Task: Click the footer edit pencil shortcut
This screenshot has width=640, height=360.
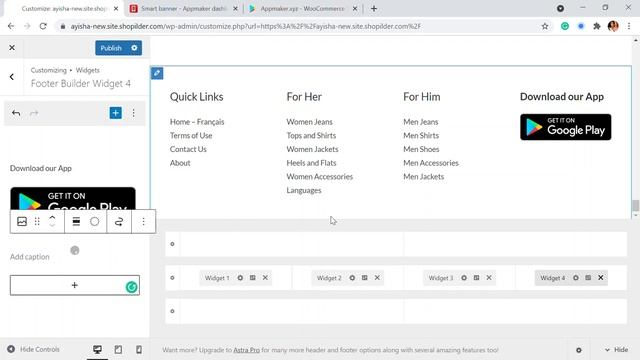Action: [x=157, y=73]
